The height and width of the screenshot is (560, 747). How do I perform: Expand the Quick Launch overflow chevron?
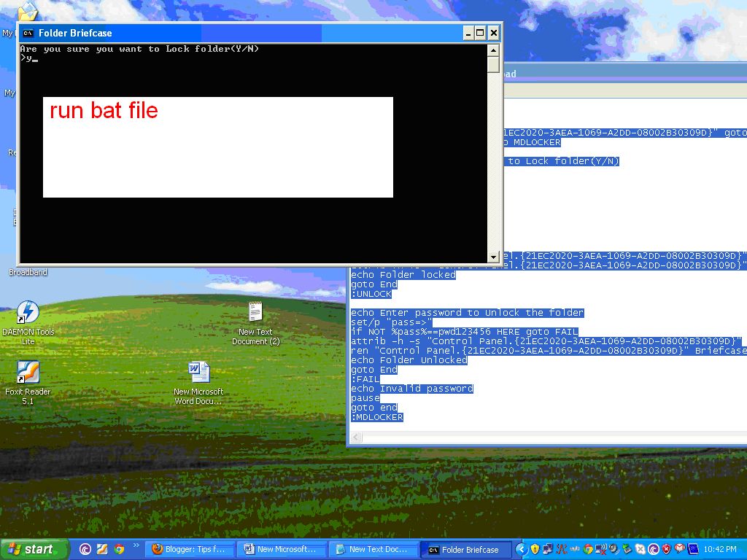click(136, 545)
